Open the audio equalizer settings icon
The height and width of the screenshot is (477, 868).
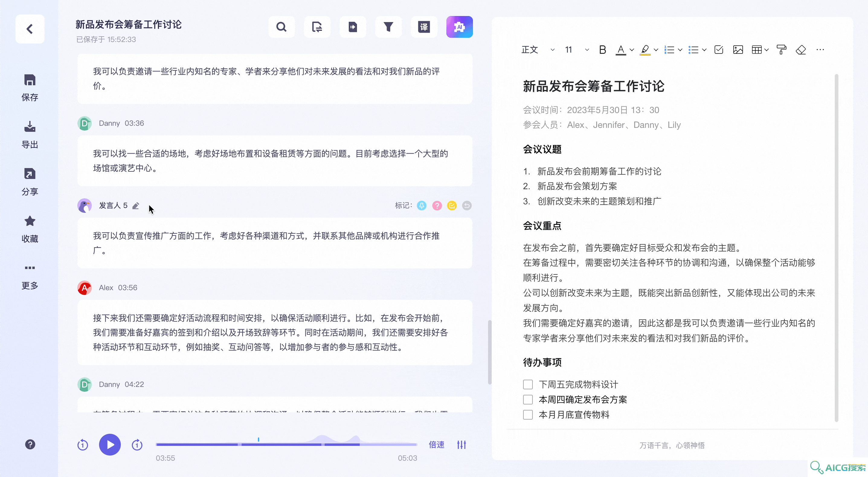tap(461, 445)
